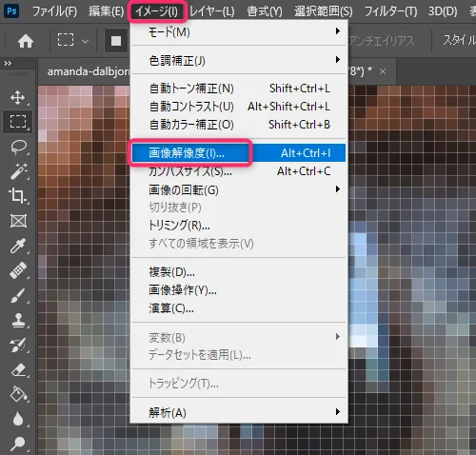Select the Spot Healing Brush tool
This screenshot has height=455, width=476.
18,270
